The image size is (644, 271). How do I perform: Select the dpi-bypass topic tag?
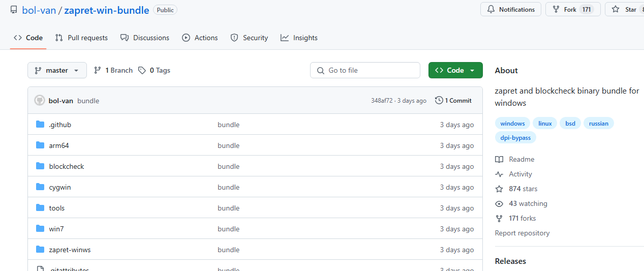(x=515, y=138)
